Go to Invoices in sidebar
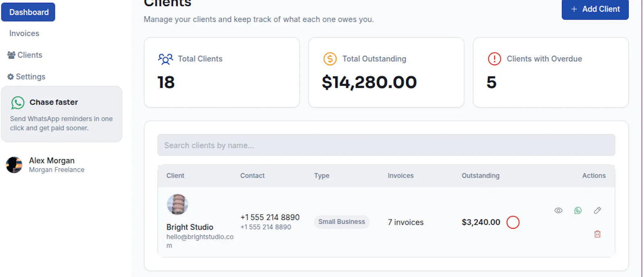The image size is (644, 277). (24, 33)
